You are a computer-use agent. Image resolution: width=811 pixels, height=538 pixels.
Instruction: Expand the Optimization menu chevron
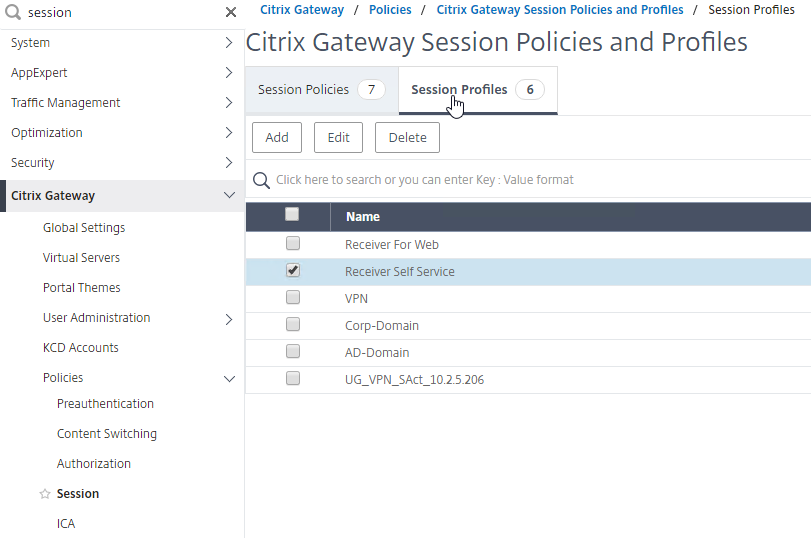tap(229, 133)
